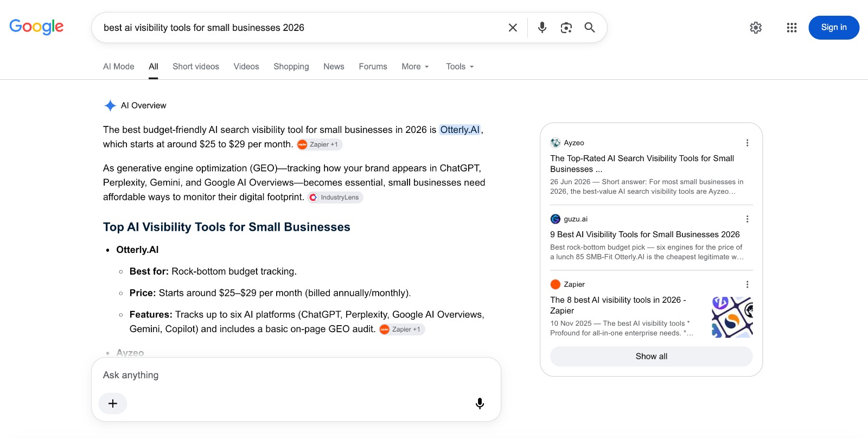Switch to AI Mode tab

119,66
